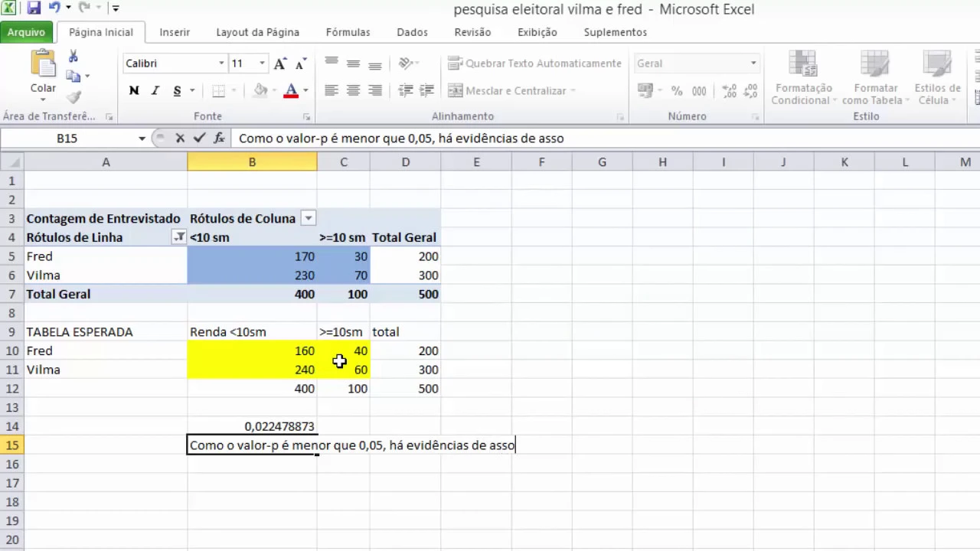Align text to the bottom
The image size is (980, 551).
click(374, 64)
